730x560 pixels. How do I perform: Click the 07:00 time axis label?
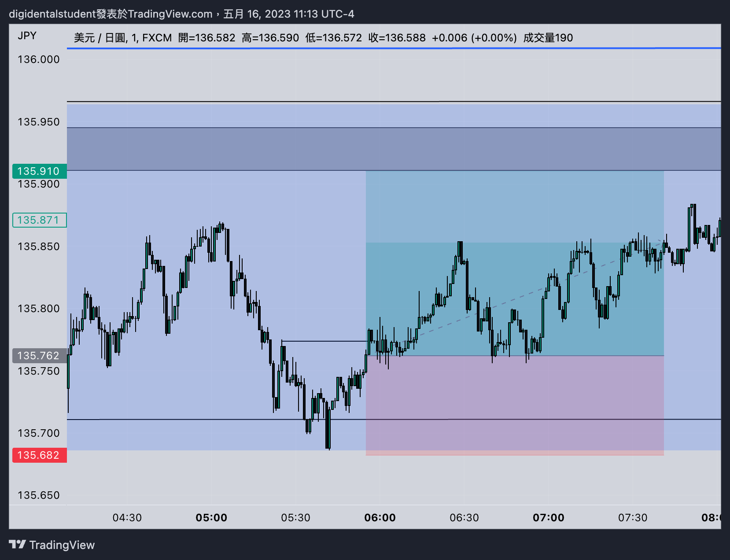[x=549, y=518]
